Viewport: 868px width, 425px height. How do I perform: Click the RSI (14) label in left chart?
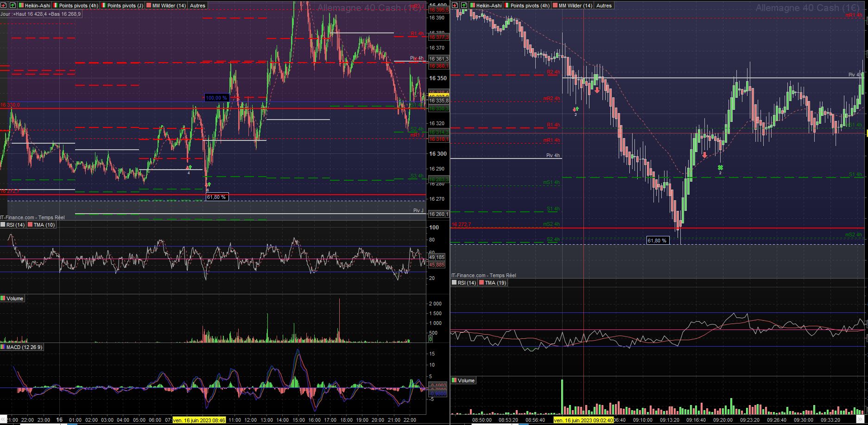tap(13, 225)
